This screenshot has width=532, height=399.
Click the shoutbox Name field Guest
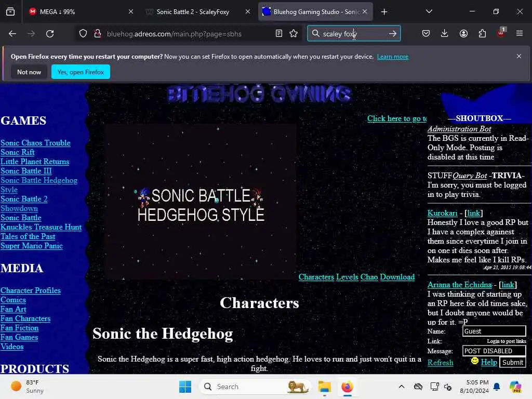coord(494,331)
